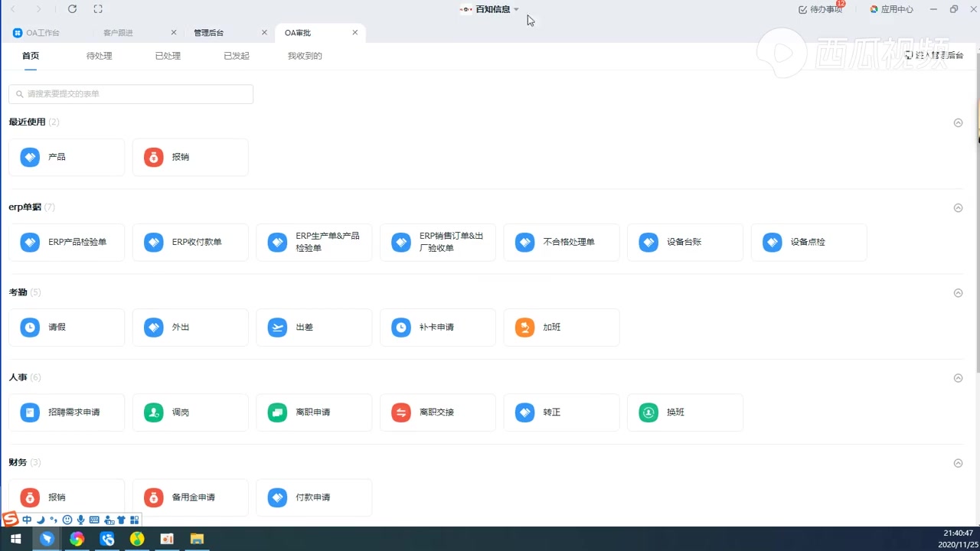
Task: Open the Sogou emoji smiley icon
Action: [x=67, y=520]
